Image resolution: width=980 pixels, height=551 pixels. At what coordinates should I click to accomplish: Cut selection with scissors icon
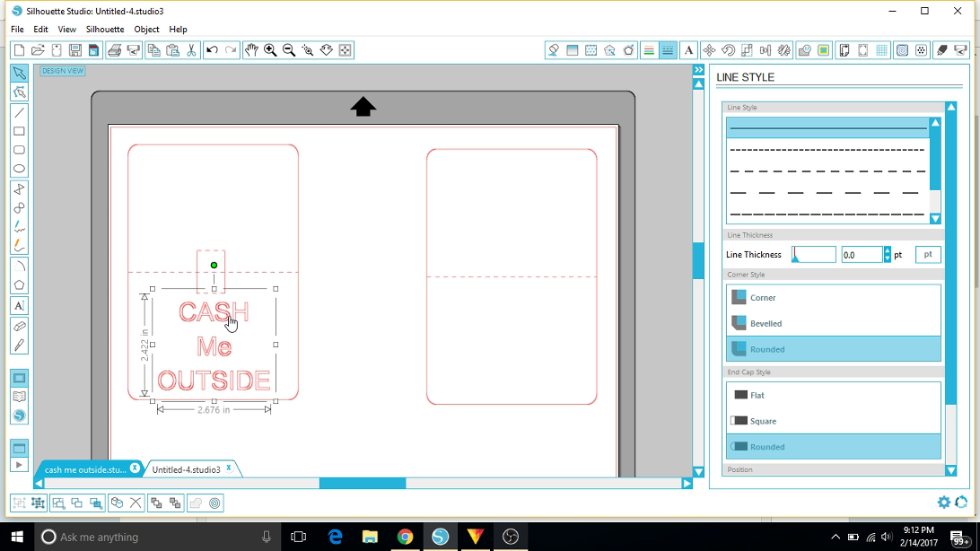click(191, 50)
